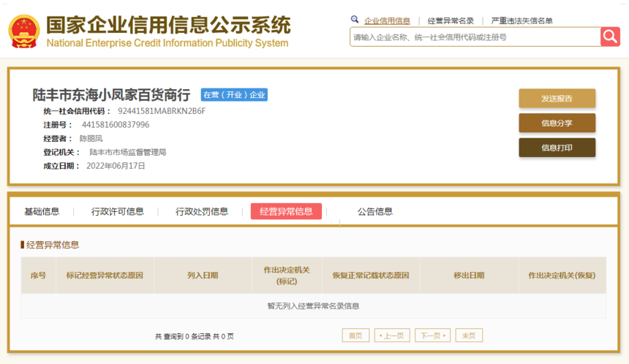Focus the enterprise name search field
The height and width of the screenshot is (364, 629).
[x=475, y=37]
